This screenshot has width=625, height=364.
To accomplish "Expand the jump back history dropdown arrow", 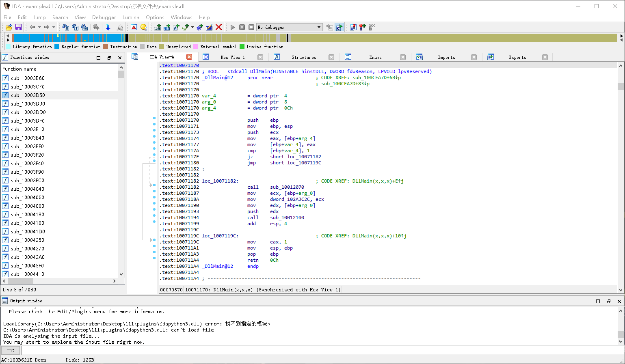I will [x=39, y=27].
